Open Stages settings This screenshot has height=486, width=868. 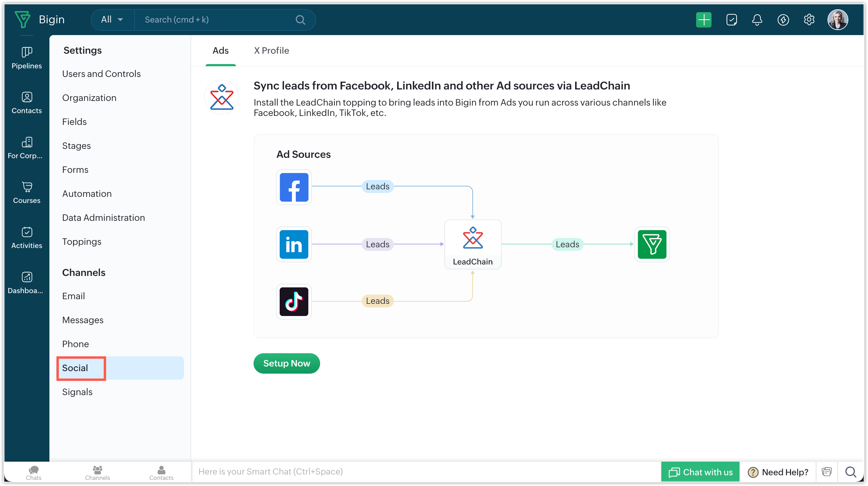(76, 146)
